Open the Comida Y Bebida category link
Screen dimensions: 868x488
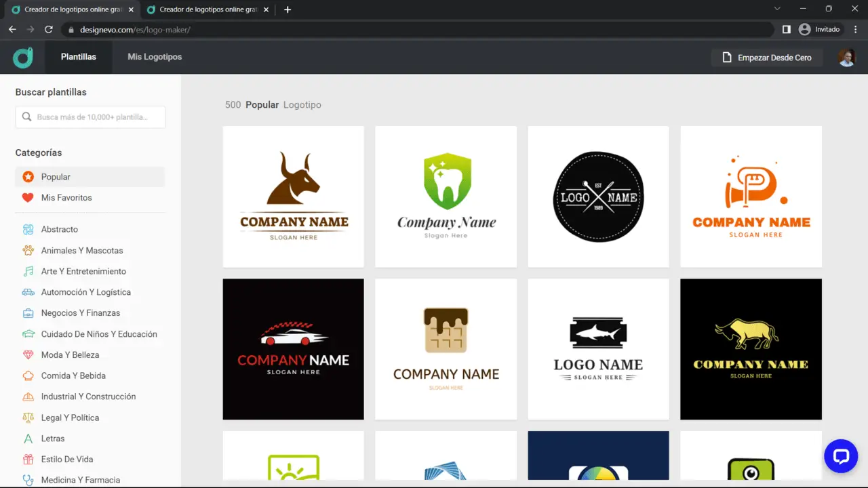pos(73,375)
